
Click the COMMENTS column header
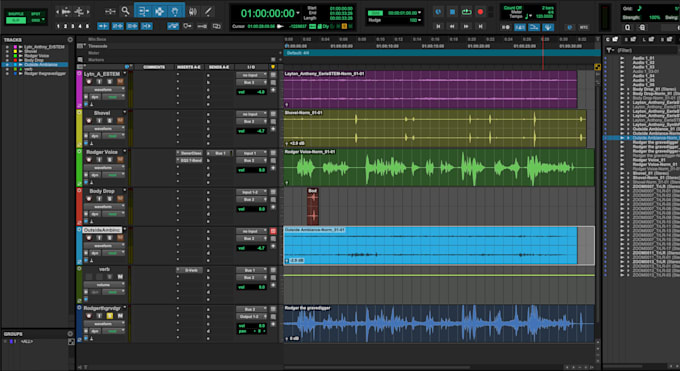(x=154, y=67)
